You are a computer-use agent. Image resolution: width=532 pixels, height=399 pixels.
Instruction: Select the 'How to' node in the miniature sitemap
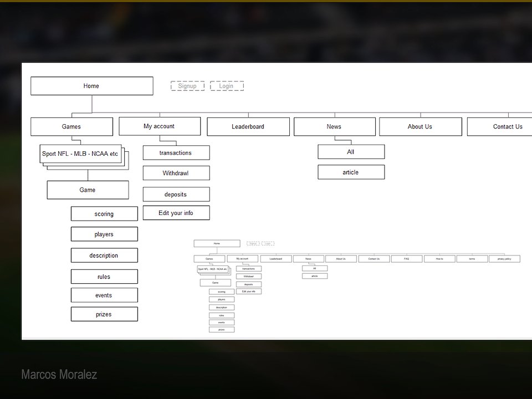pos(439,259)
